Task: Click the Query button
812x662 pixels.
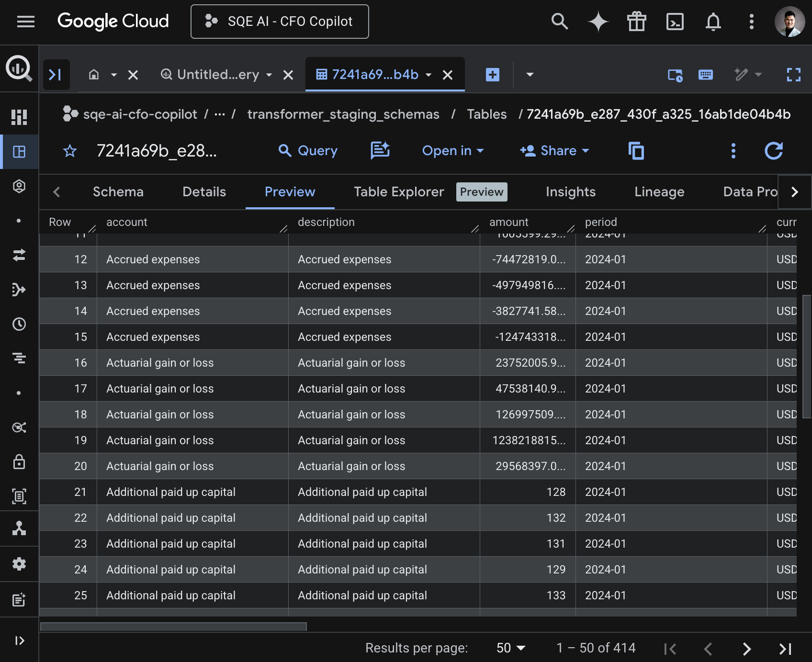Action: pos(308,151)
